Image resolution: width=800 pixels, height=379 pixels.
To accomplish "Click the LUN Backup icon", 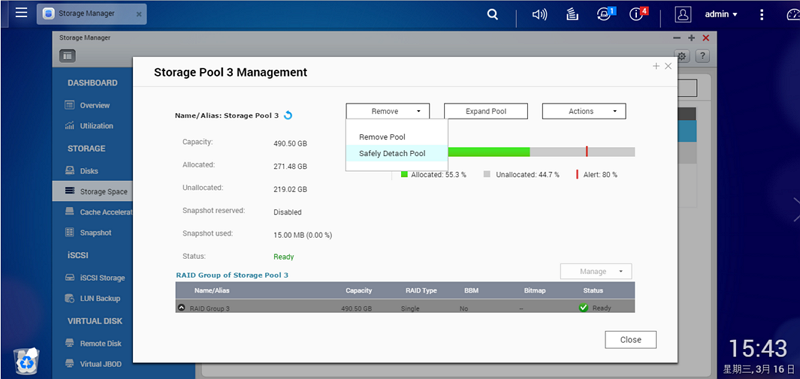I will pyautogui.click(x=70, y=298).
